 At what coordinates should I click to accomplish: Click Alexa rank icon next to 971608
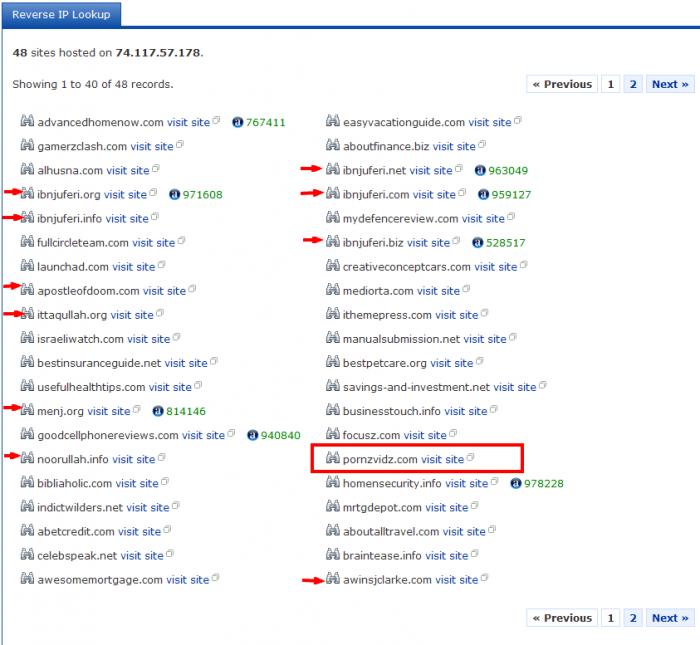point(175,195)
